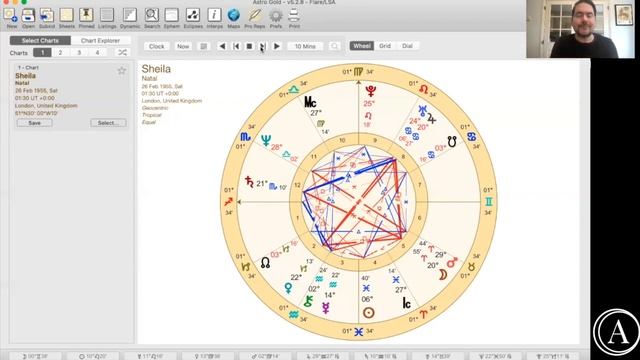Click the Virgo sign at wheel top
The height and width of the screenshot is (360, 640).
point(358,72)
